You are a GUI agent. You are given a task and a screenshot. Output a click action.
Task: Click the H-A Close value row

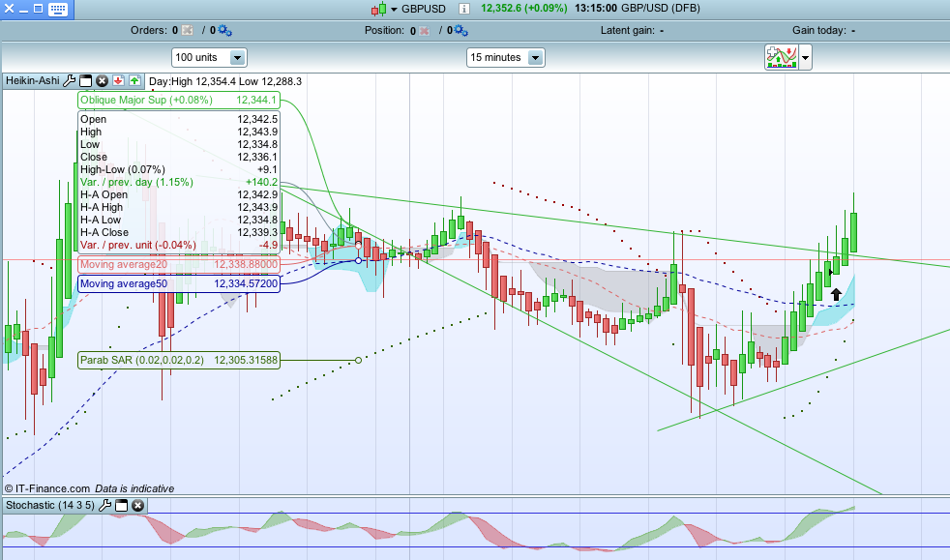(x=179, y=232)
